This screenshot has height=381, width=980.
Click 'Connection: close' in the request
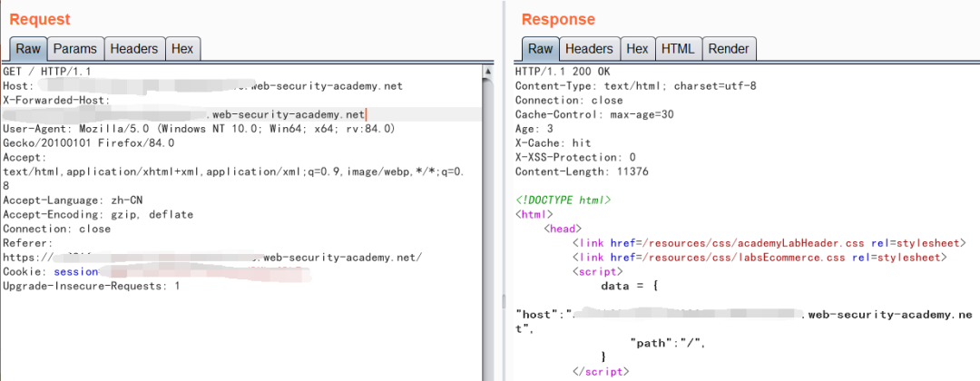coord(57,229)
